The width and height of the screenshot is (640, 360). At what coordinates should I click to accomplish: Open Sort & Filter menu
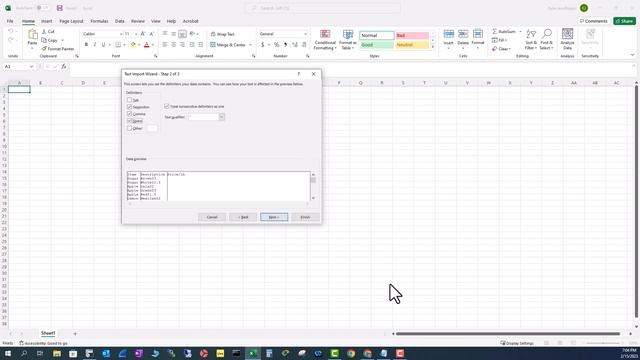pyautogui.click(x=531, y=40)
